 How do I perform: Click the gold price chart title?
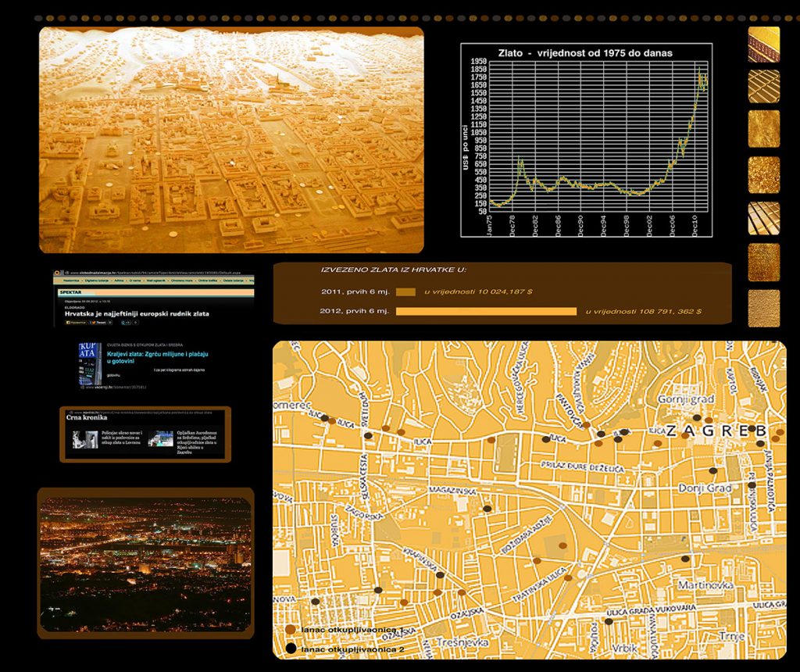[x=585, y=53]
